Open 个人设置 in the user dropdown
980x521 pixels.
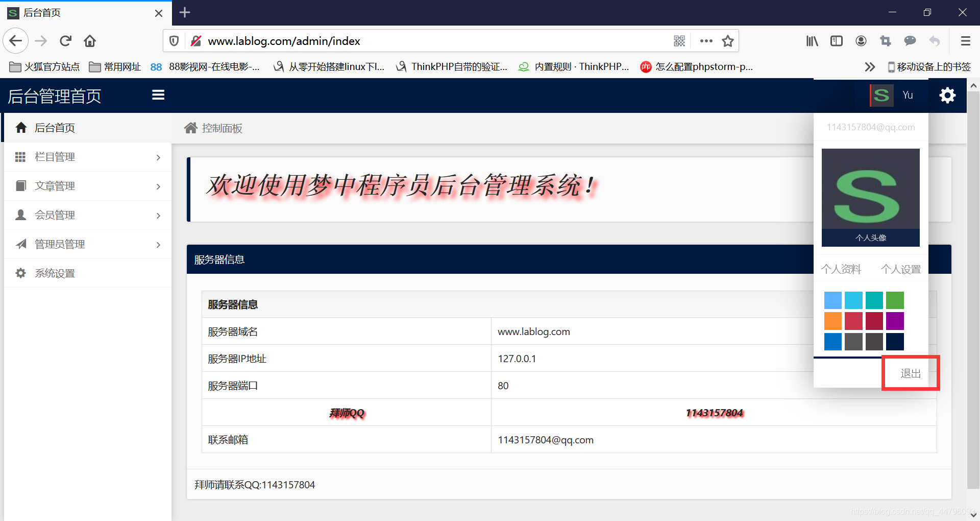[x=901, y=269]
